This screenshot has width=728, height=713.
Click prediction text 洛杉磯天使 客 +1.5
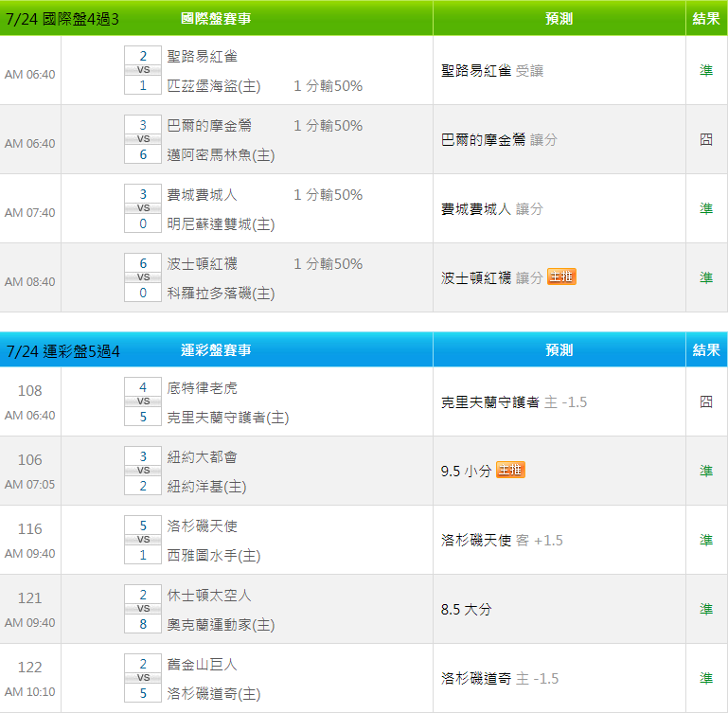coord(502,541)
